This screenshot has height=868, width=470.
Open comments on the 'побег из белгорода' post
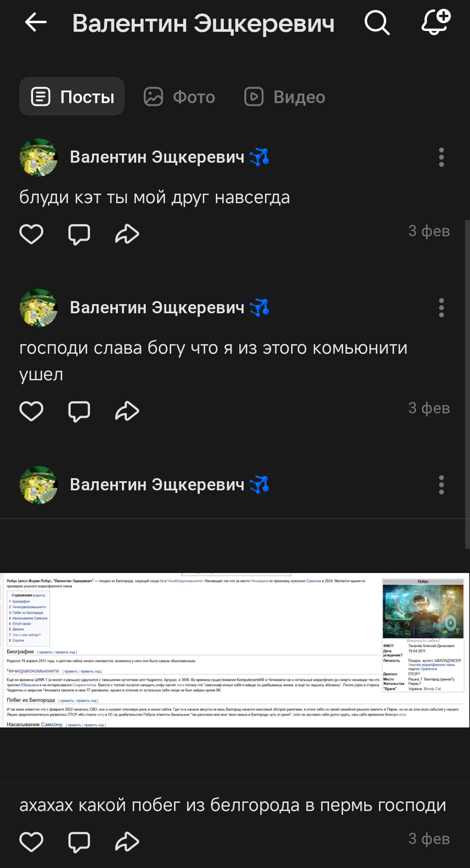click(79, 842)
